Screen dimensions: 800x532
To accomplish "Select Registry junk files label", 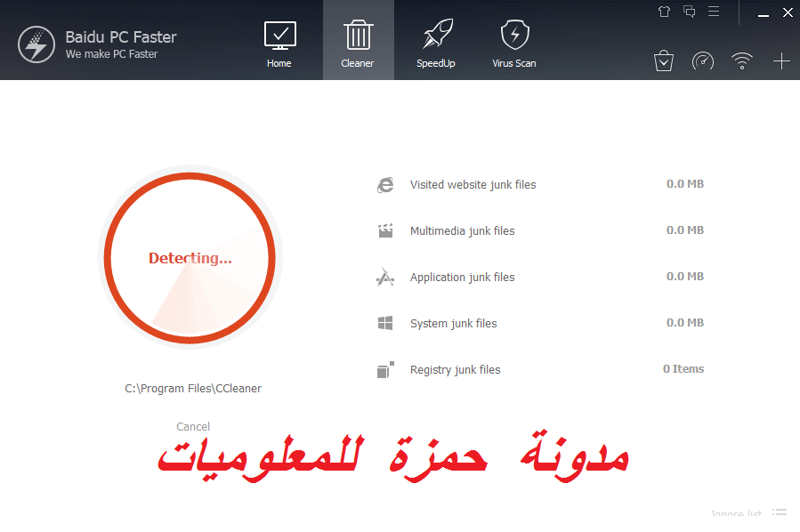I will 455,370.
